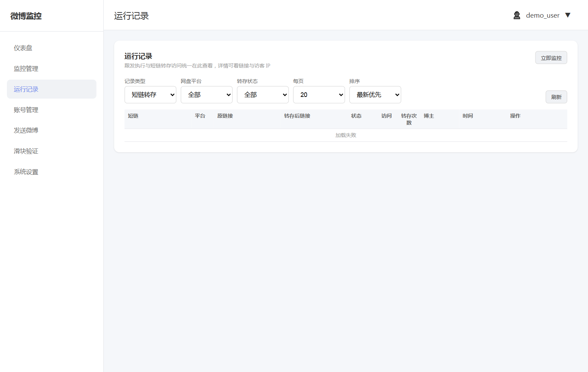Click the 转存次数 column header
Screen dimensions: 588x372
click(x=409, y=119)
